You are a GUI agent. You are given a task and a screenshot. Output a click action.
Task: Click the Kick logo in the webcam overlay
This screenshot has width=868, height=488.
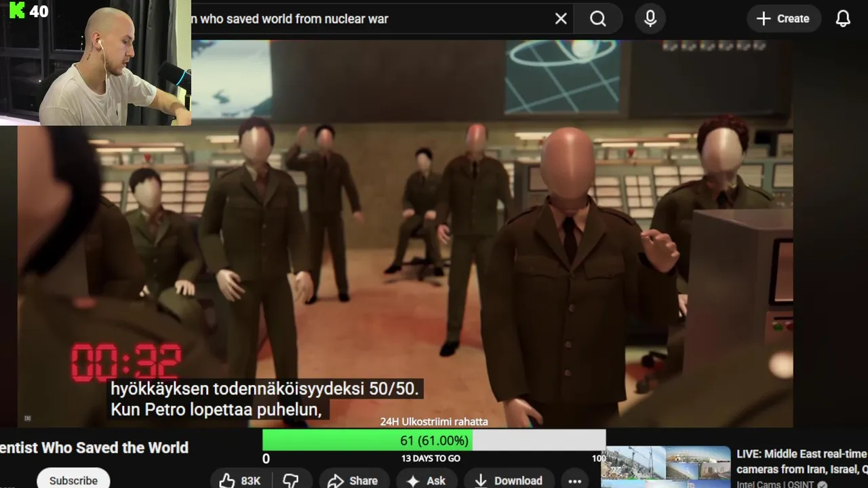pos(17,10)
